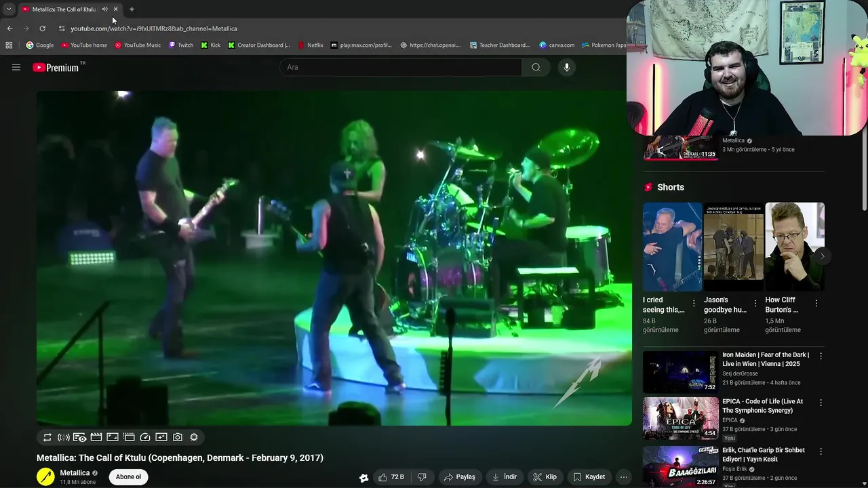Open options menu for How Cliff Burton's Short
The width and height of the screenshot is (868, 488).
[816, 304]
